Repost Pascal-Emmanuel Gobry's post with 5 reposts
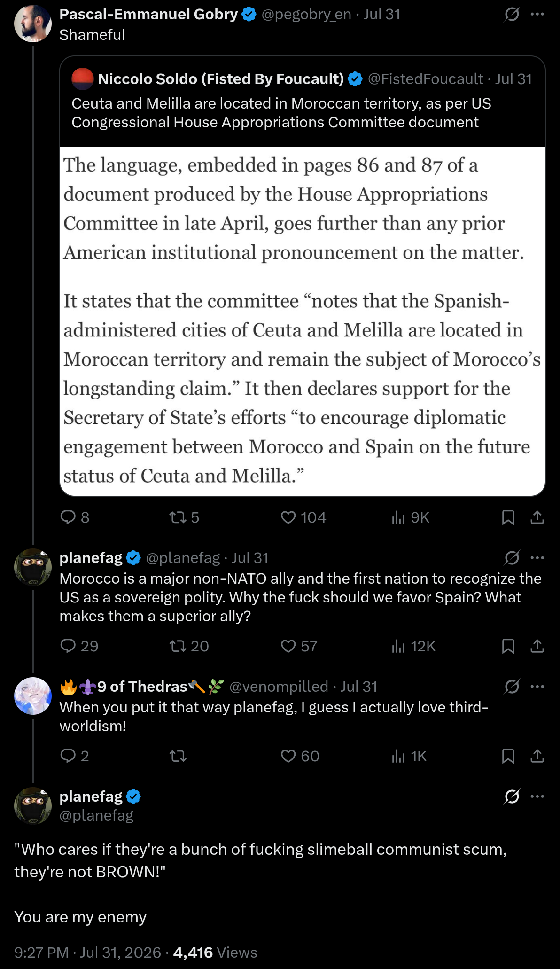Screen dimensions: 560x969 (x=184, y=517)
